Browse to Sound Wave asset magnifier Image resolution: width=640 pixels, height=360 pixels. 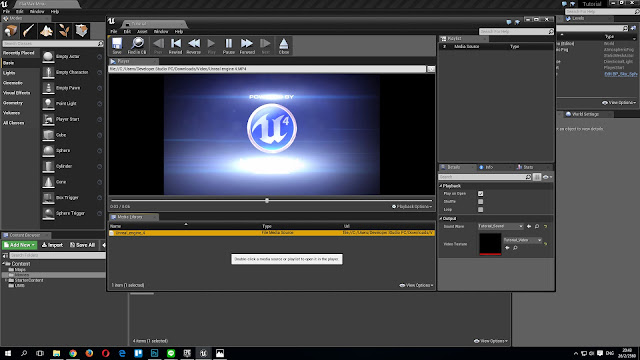point(537,226)
